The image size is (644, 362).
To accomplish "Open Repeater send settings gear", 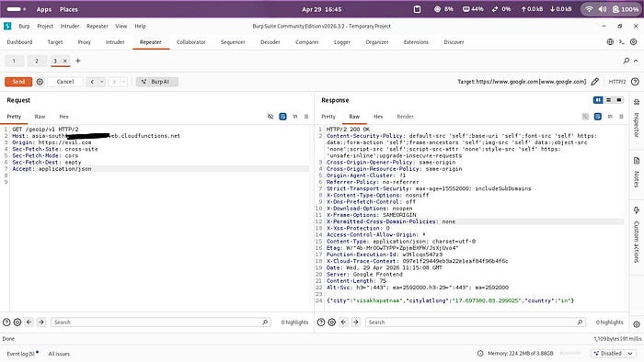I will pos(40,82).
